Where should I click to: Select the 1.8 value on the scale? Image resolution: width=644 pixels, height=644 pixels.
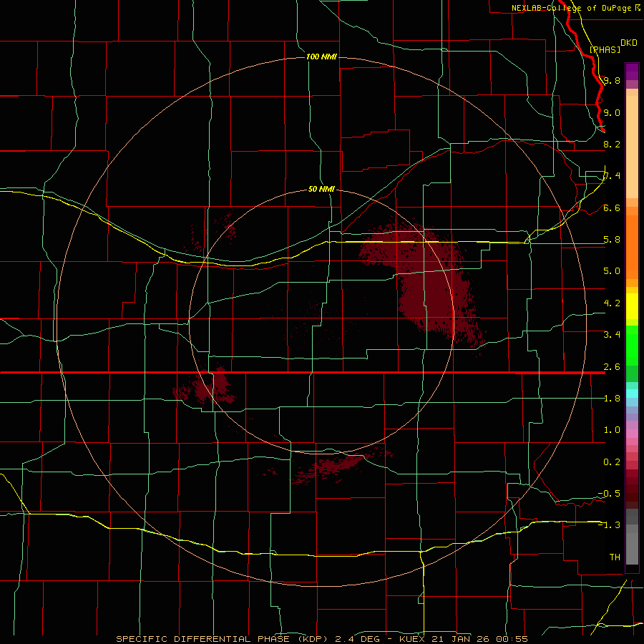point(612,399)
